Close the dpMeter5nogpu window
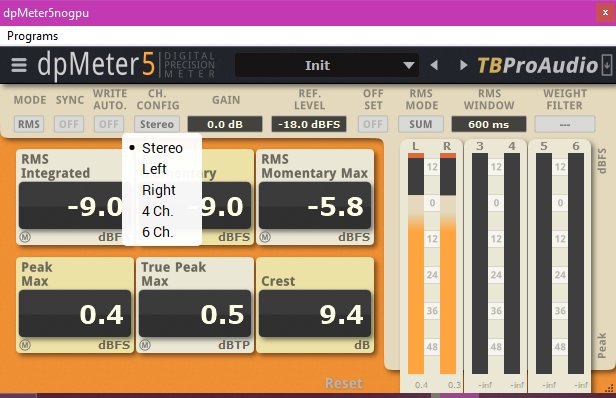This screenshot has width=616, height=398. coord(605,13)
